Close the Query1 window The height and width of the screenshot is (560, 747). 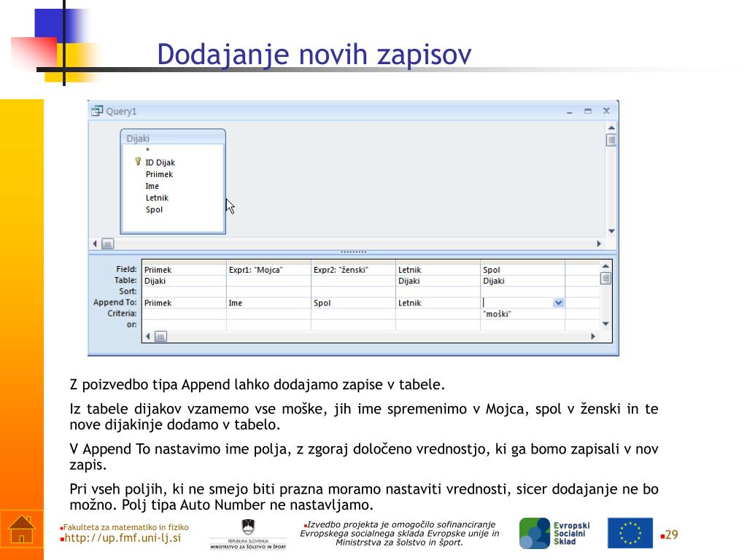tap(606, 111)
